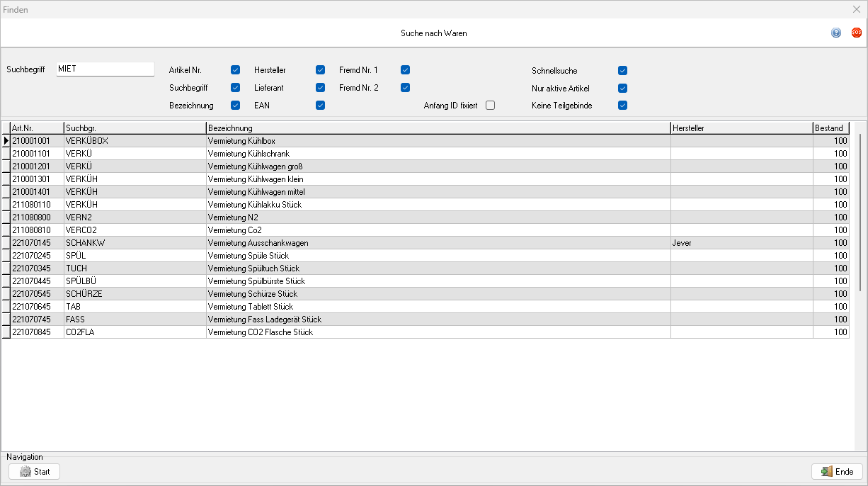Click the Bestand column header
The image size is (868, 486).
click(830, 128)
